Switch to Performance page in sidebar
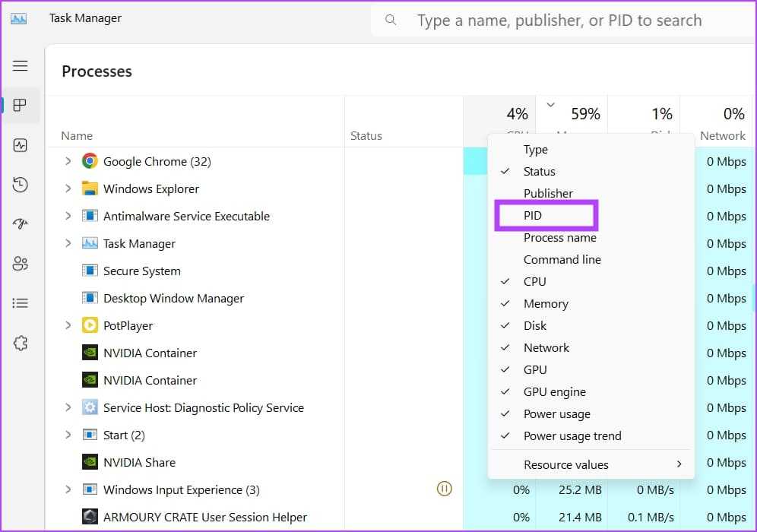757x532 pixels. tap(21, 145)
